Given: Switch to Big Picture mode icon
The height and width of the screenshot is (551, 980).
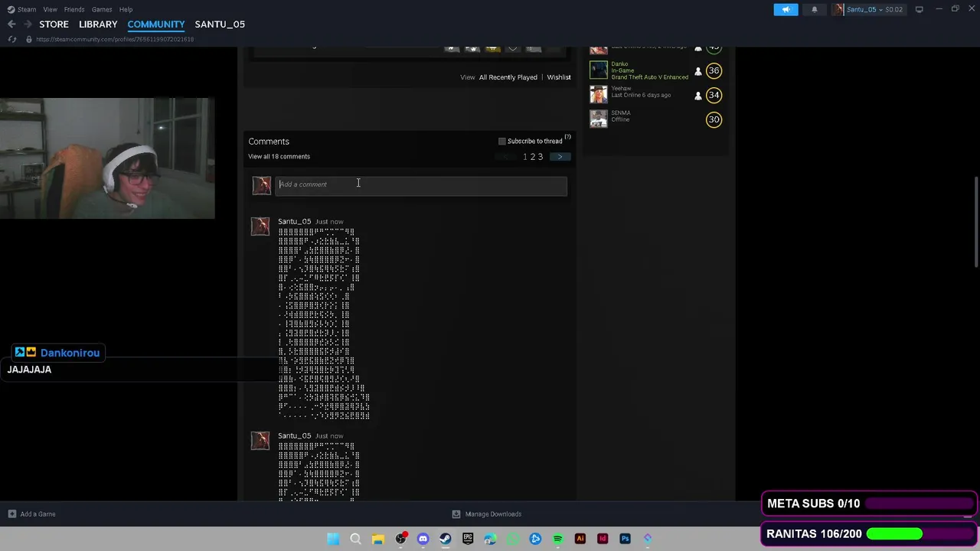Looking at the screenshot, I should (x=919, y=9).
